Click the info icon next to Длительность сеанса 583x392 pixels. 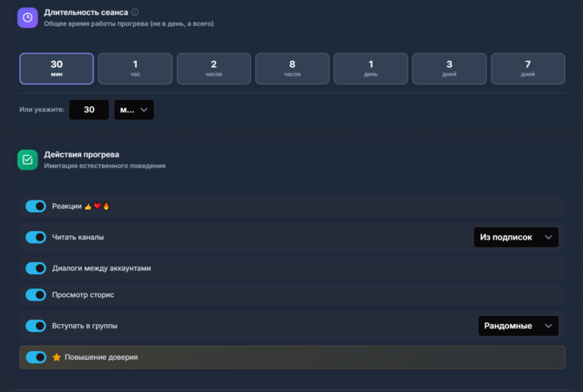[x=135, y=12]
